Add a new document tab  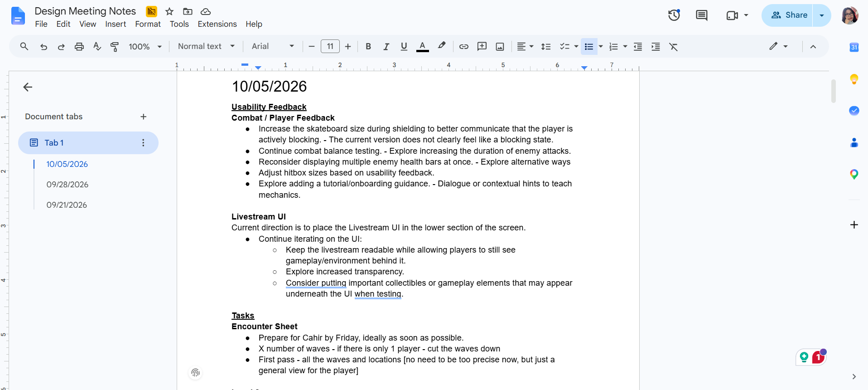click(x=144, y=117)
